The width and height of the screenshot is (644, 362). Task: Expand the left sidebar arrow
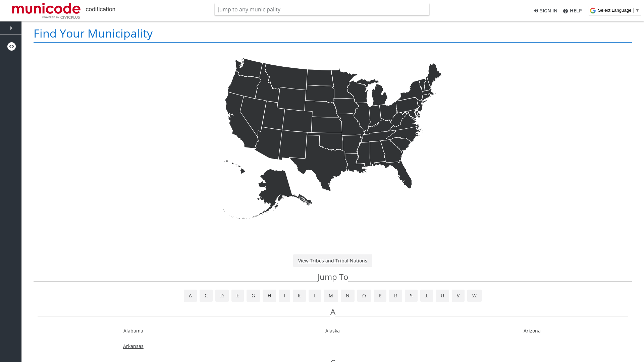(11, 28)
